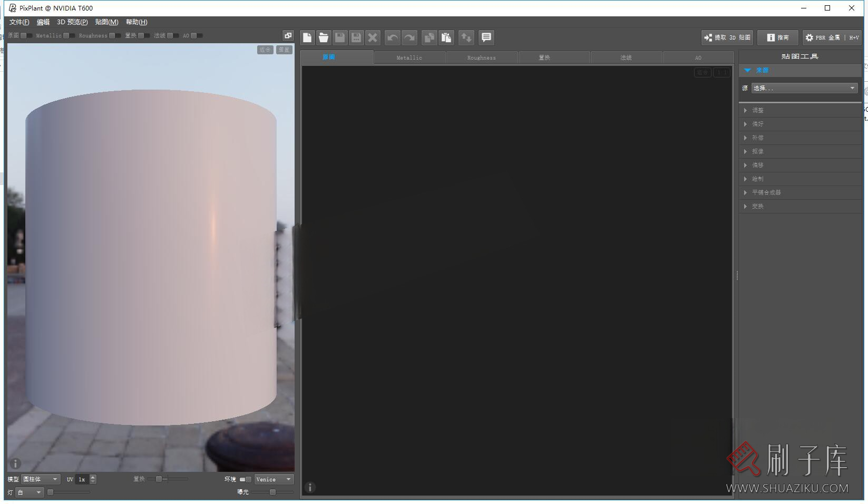Image resolution: width=868 pixels, height=504 pixels.
Task: Click the 指南 guide button
Action: coord(778,37)
